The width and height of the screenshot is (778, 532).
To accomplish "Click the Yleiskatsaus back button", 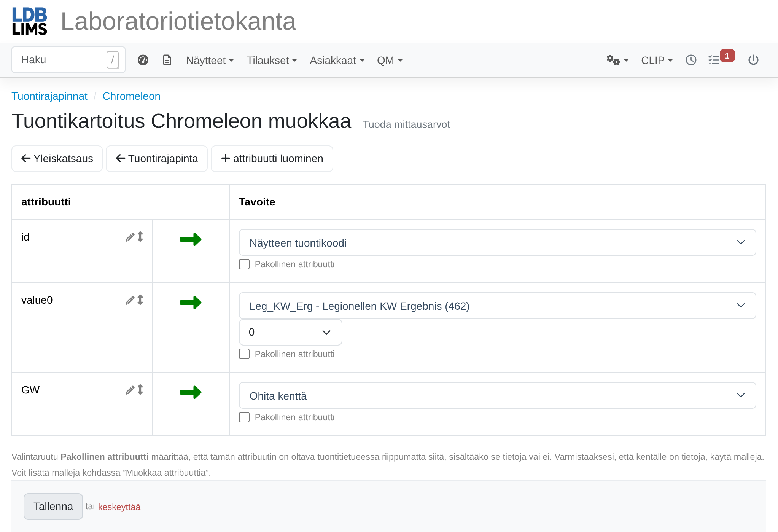I will click(57, 159).
